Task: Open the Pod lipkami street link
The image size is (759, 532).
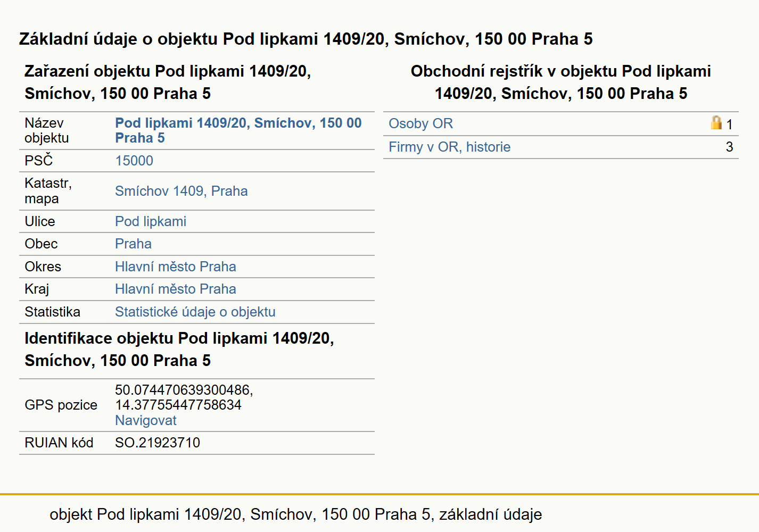Action: coord(151,221)
